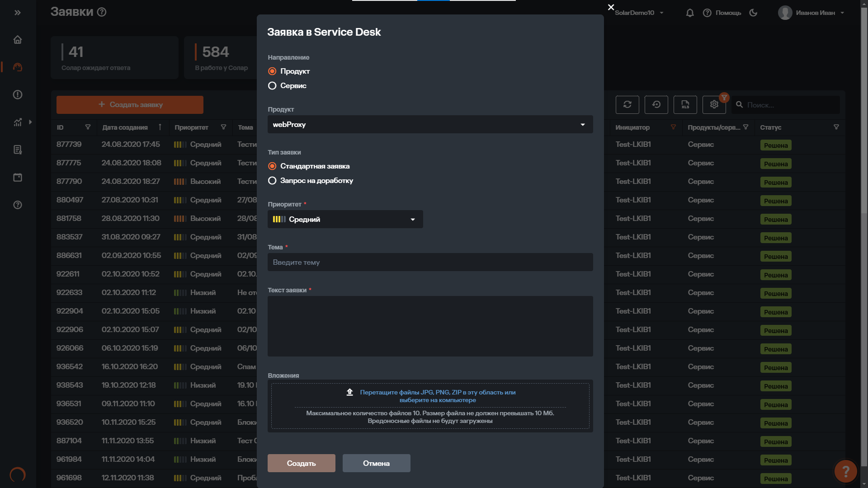Select Запрос на доработку radio option

click(272, 181)
